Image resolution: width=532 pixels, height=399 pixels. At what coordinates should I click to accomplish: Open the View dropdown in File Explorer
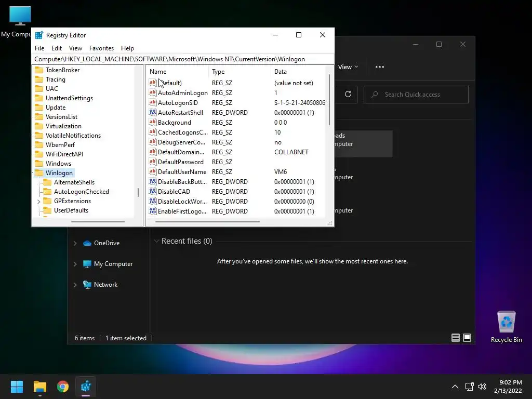[348, 67]
